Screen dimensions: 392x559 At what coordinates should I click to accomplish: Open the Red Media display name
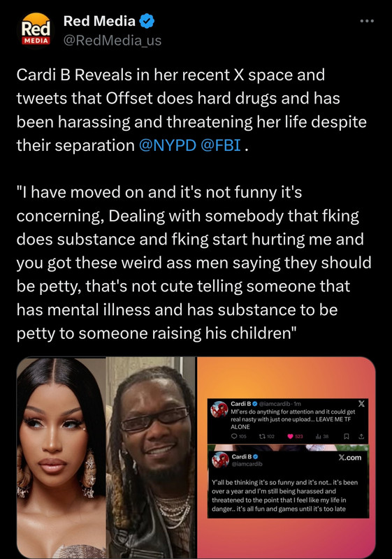[x=99, y=21]
